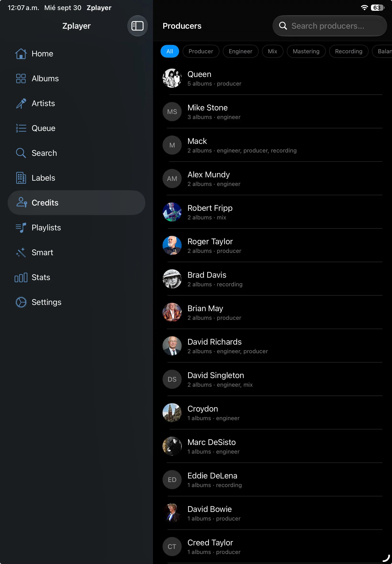Open the David Richards entry
The width and height of the screenshot is (392, 564).
[272, 346]
